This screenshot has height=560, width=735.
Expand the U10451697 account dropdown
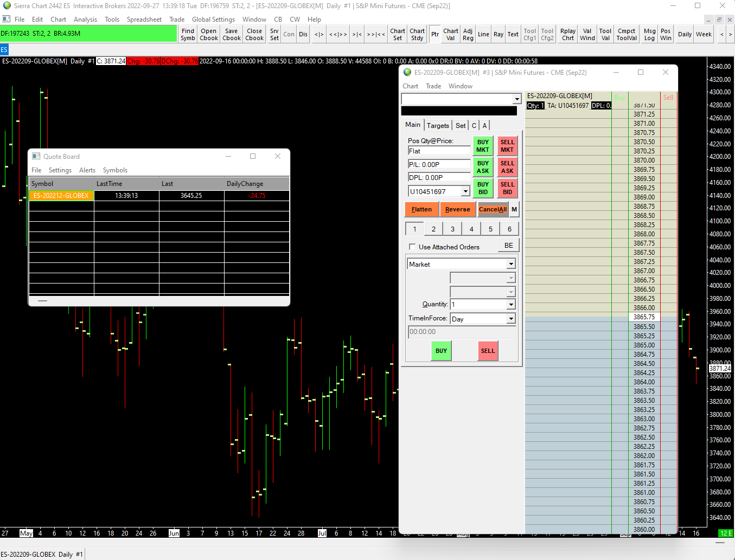[465, 191]
